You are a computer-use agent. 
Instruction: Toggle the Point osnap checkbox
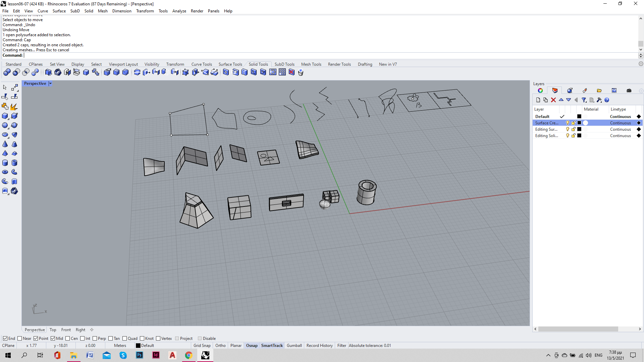36,339
